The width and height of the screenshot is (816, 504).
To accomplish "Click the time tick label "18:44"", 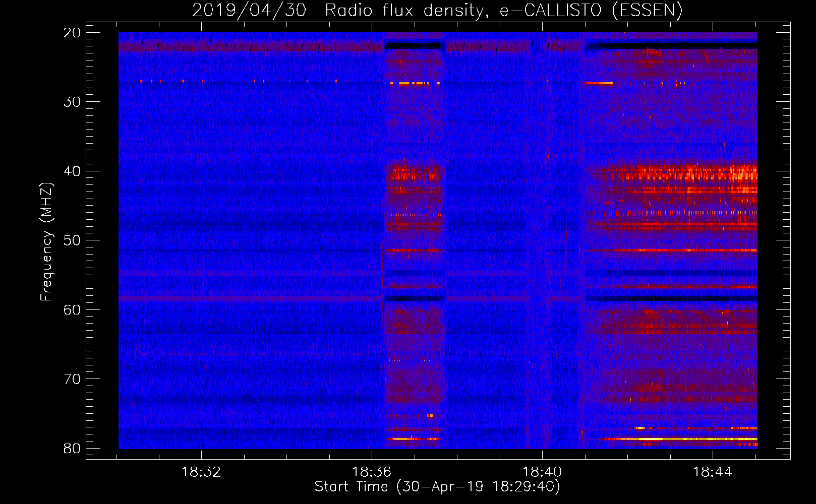I will (x=713, y=472).
